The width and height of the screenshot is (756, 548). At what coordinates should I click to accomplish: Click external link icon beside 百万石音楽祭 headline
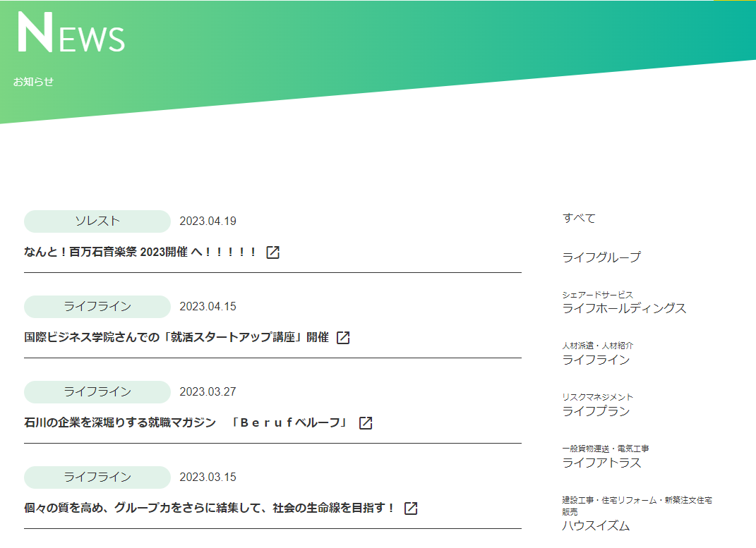coord(273,252)
